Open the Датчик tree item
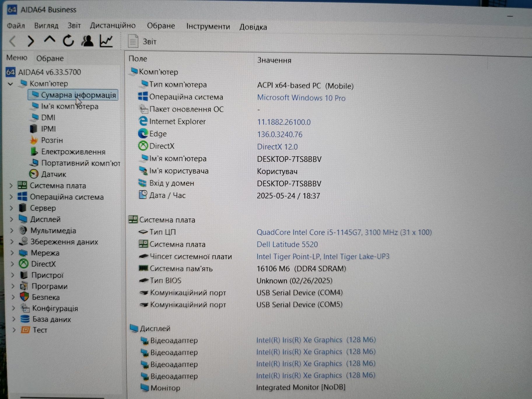The width and height of the screenshot is (532, 399). click(48, 174)
